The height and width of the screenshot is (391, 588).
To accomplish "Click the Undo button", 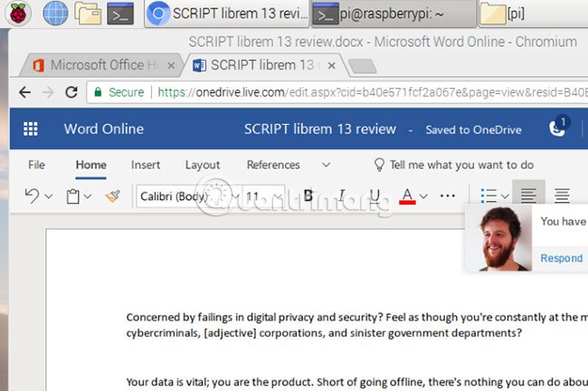I will pyautogui.click(x=32, y=195).
